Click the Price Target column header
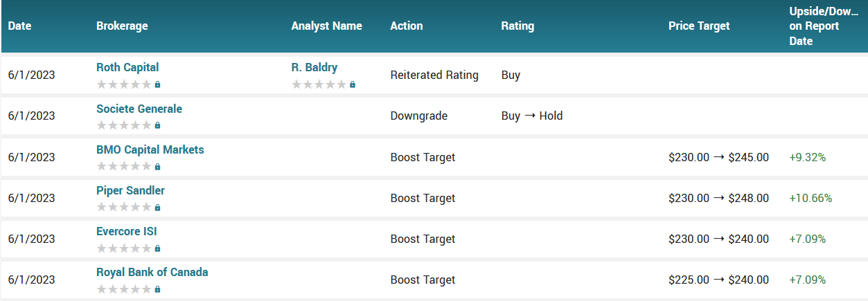The image size is (868, 301). pos(699,26)
